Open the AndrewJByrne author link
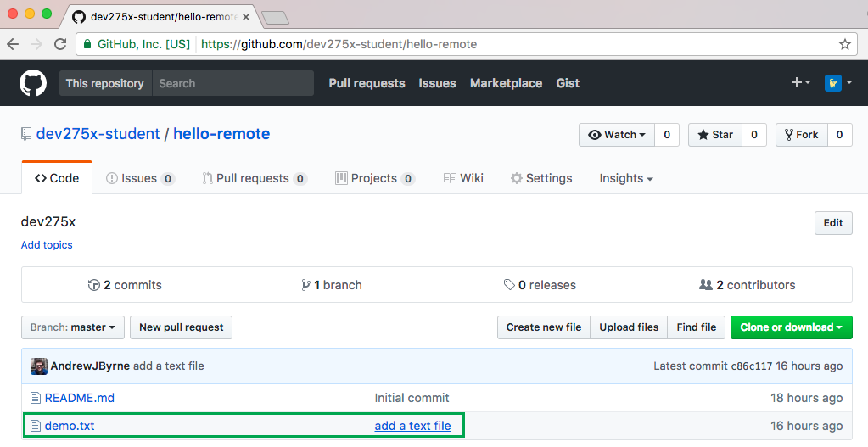868x447 pixels. 90,366
